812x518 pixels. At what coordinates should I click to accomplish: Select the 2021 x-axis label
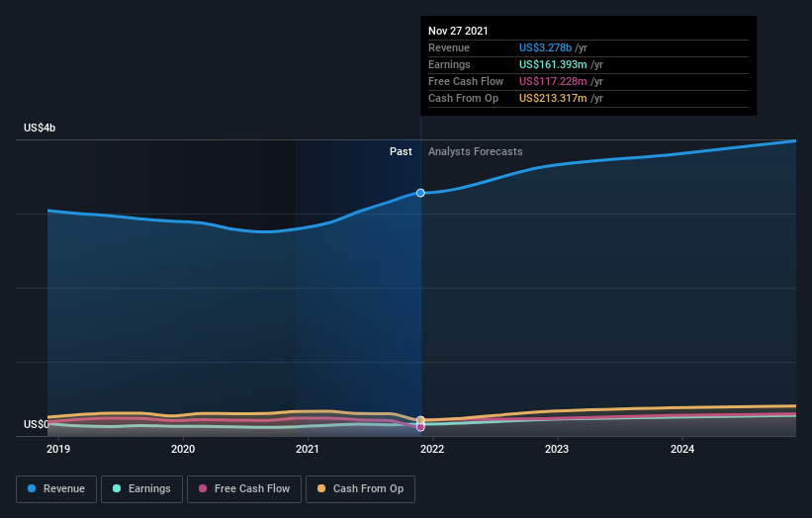pos(308,449)
